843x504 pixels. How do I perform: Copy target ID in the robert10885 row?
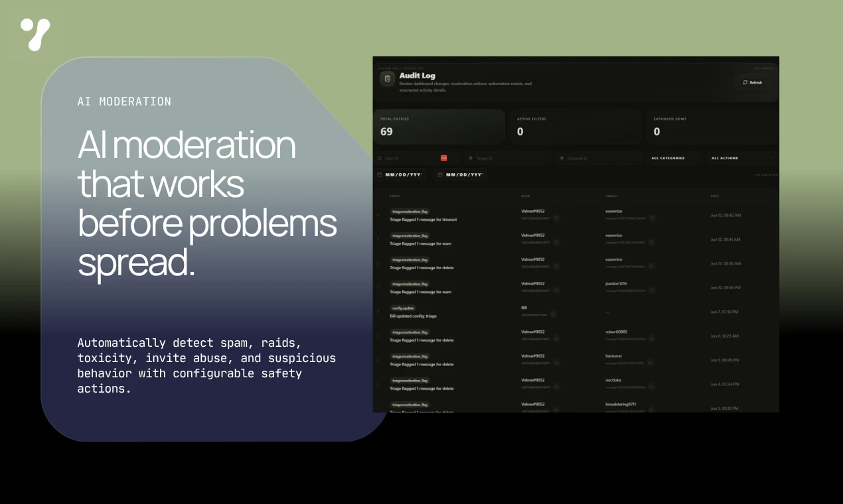point(652,339)
